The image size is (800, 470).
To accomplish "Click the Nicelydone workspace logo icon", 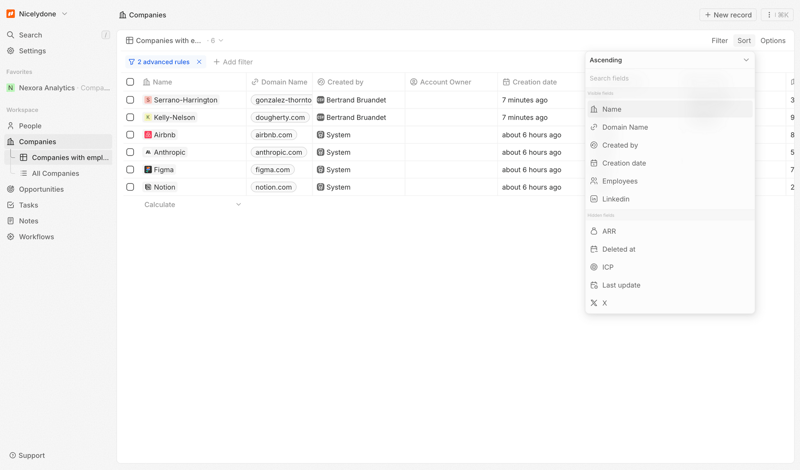I will tap(10, 14).
